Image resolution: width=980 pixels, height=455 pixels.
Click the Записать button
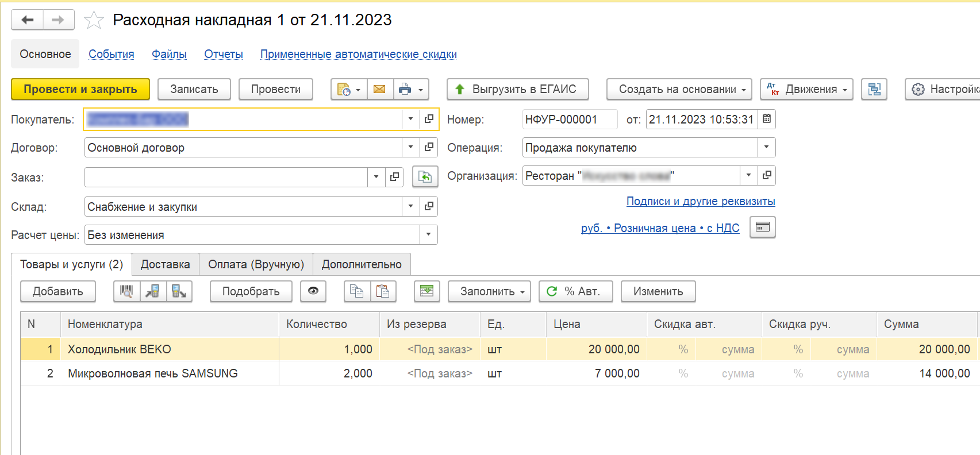point(194,89)
